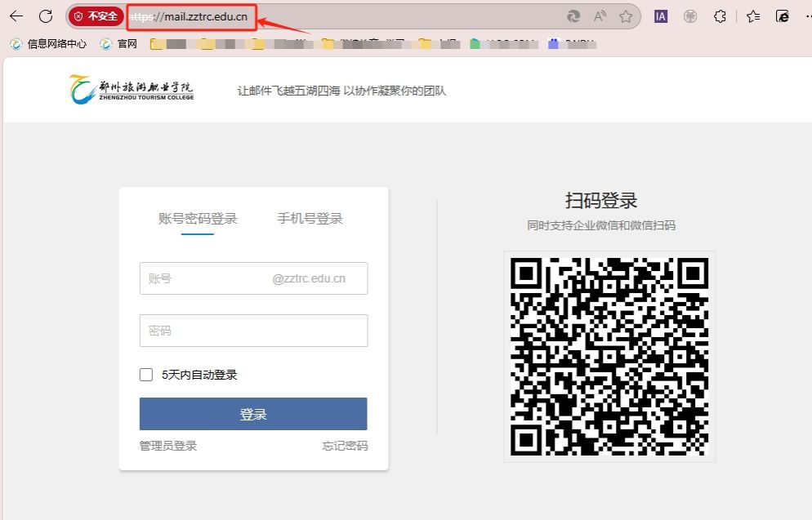
Task: Open the Read Aloud icon in address bar
Action: coord(600,16)
